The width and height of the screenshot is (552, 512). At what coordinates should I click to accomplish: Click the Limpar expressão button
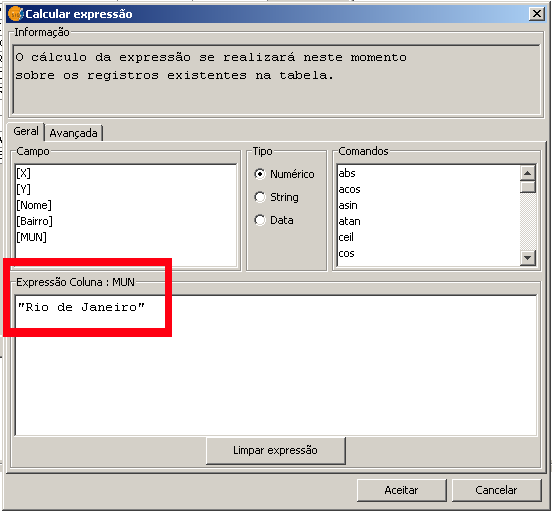(x=276, y=450)
